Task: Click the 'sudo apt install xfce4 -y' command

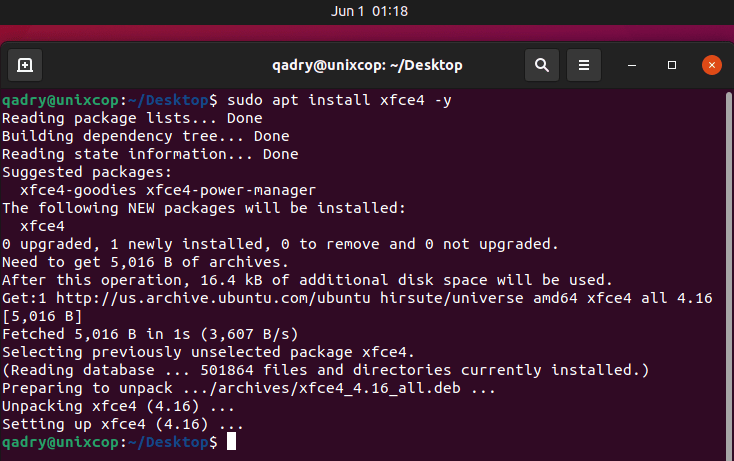Action: (339, 100)
